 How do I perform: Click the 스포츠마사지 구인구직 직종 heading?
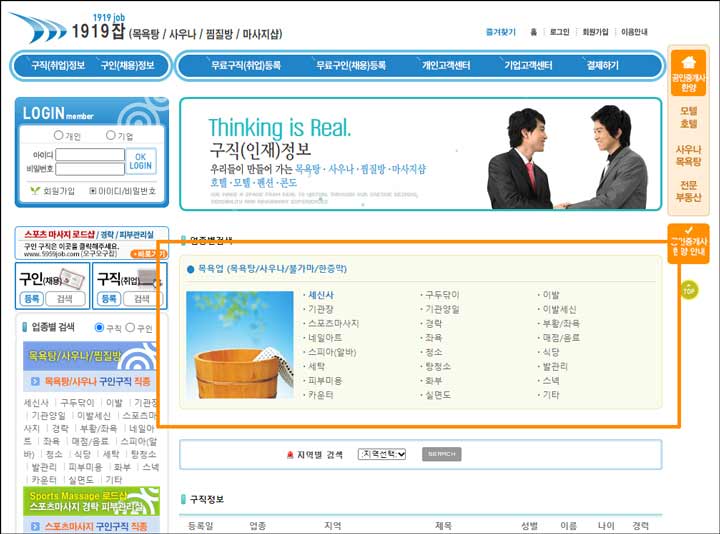click(x=91, y=526)
